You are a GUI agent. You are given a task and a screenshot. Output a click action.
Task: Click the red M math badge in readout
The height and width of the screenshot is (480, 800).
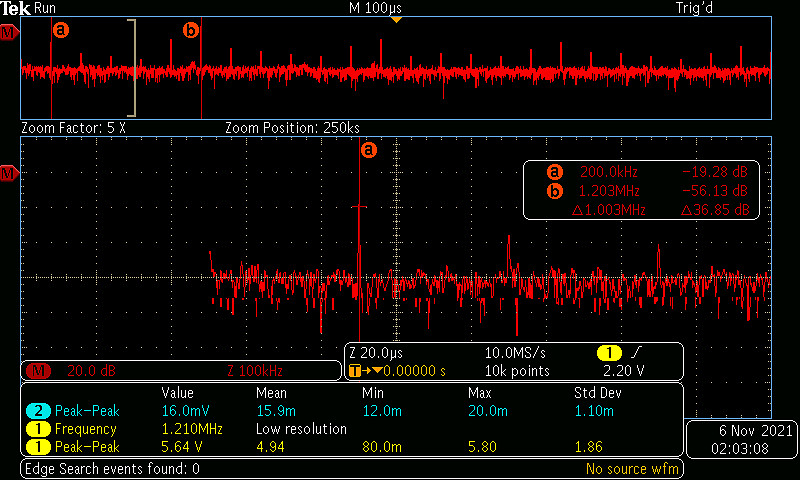(38, 371)
